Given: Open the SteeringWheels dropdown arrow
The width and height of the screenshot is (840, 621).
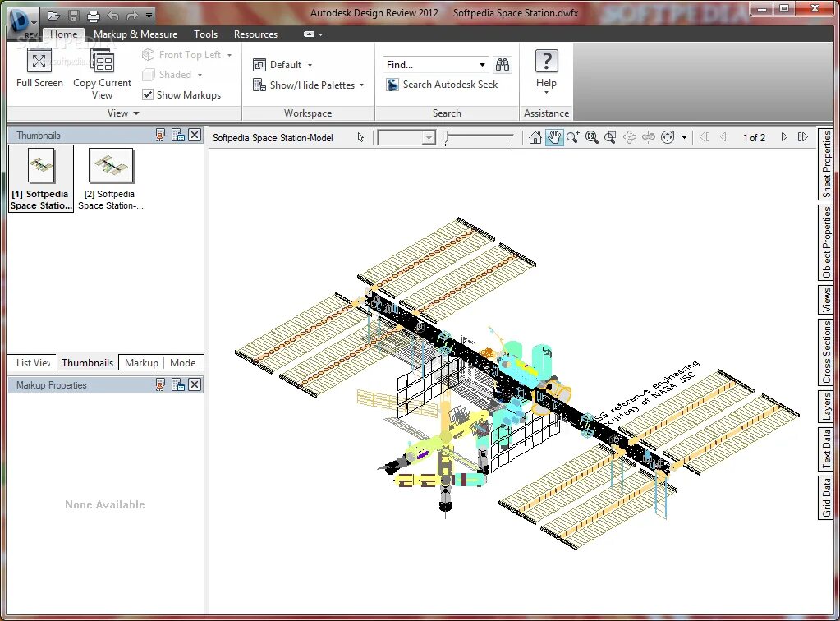Looking at the screenshot, I should coord(684,138).
